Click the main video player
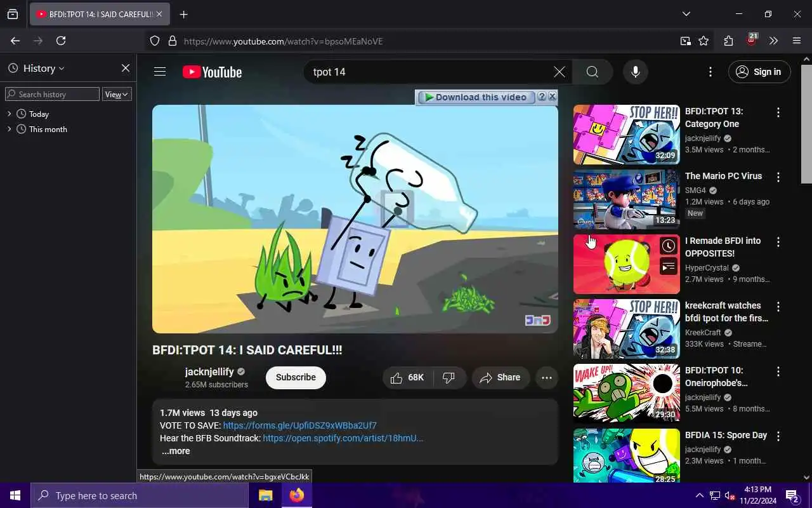Viewport: 812px width, 508px height. point(355,219)
